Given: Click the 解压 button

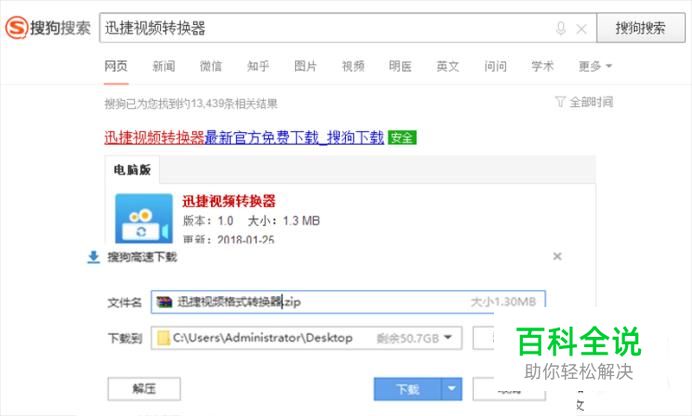Looking at the screenshot, I should [x=144, y=389].
